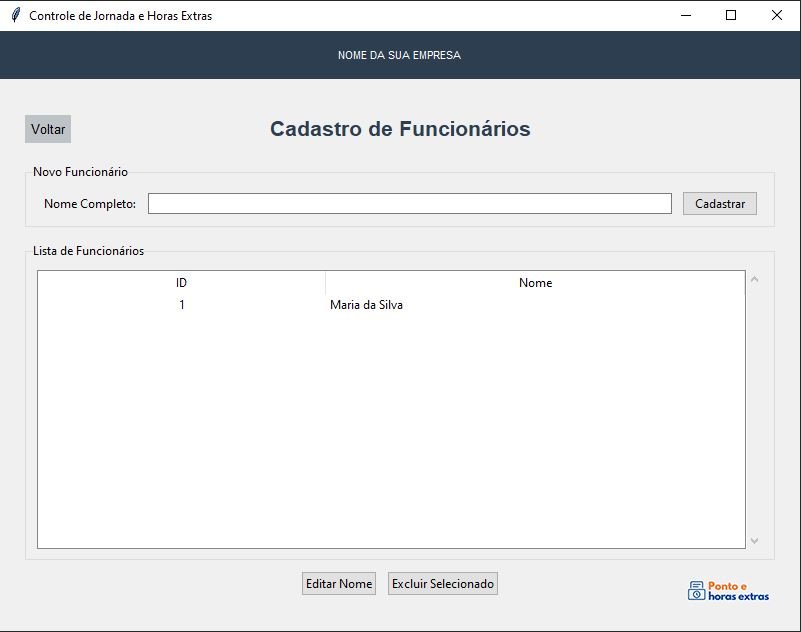801x632 pixels.
Task: Click the Excluir Selecionado button
Action: click(x=443, y=583)
